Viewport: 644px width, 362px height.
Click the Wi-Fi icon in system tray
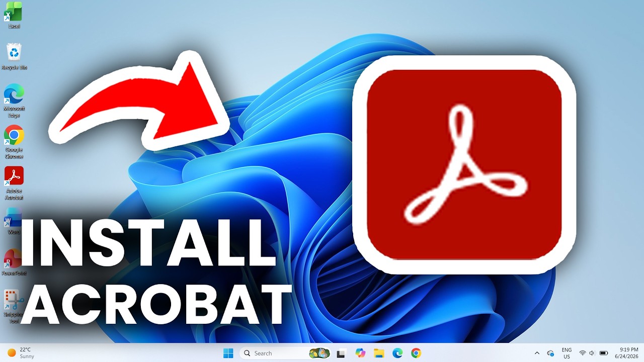tap(583, 353)
